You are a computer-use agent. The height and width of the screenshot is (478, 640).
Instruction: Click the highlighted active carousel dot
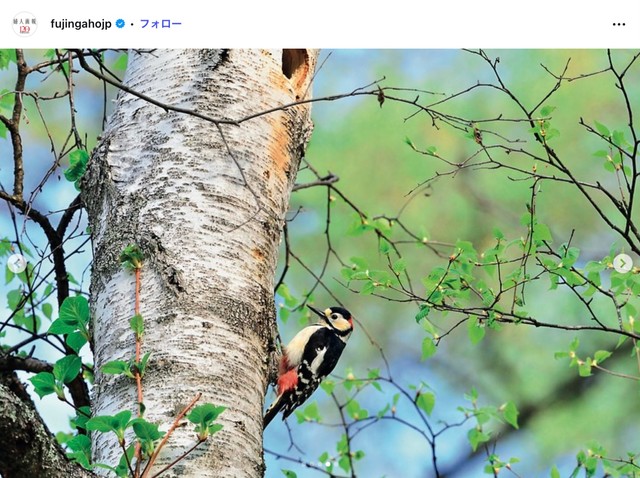tap(328, 465)
